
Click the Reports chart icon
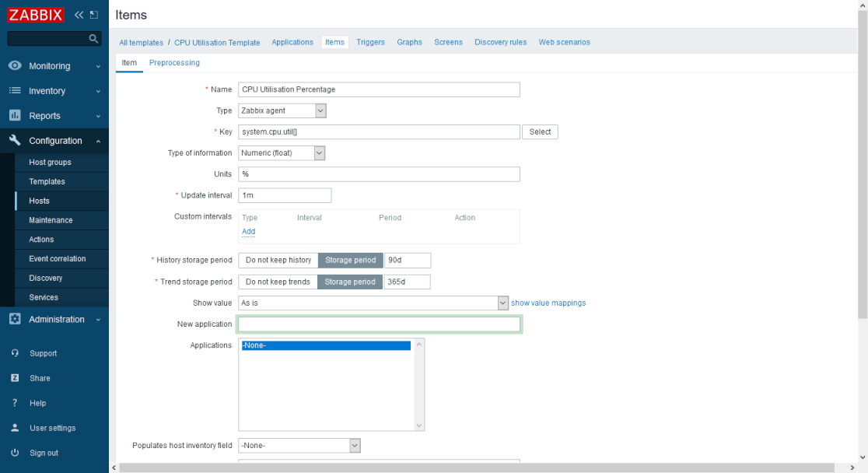pos(15,115)
